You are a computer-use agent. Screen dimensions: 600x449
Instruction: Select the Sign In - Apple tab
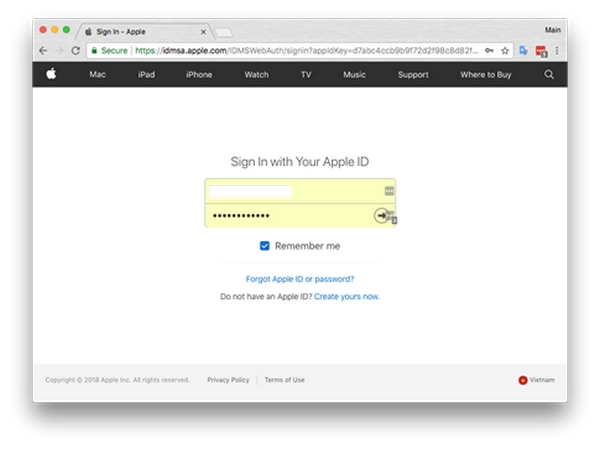tap(145, 32)
